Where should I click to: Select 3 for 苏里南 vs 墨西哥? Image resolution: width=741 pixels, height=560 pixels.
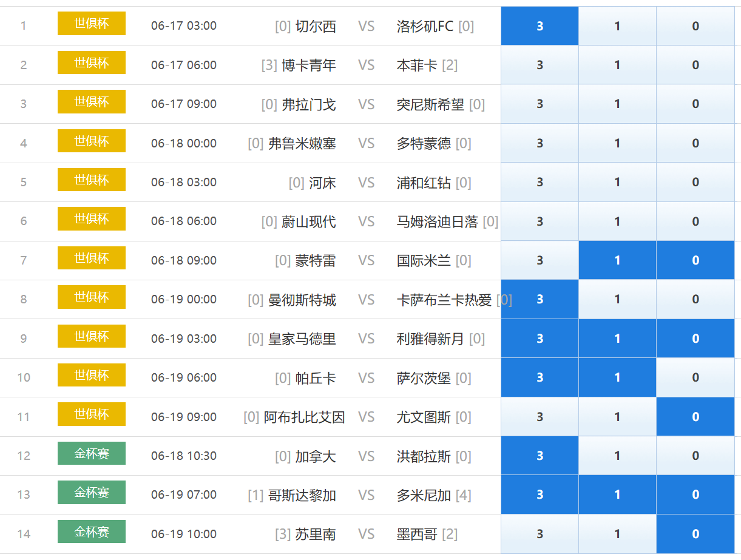tap(540, 534)
